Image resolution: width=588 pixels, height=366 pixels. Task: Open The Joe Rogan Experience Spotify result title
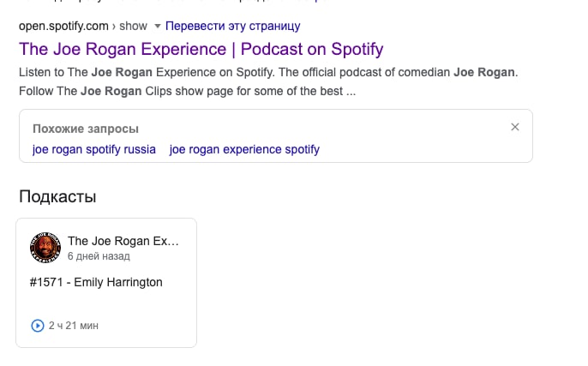coord(201,49)
